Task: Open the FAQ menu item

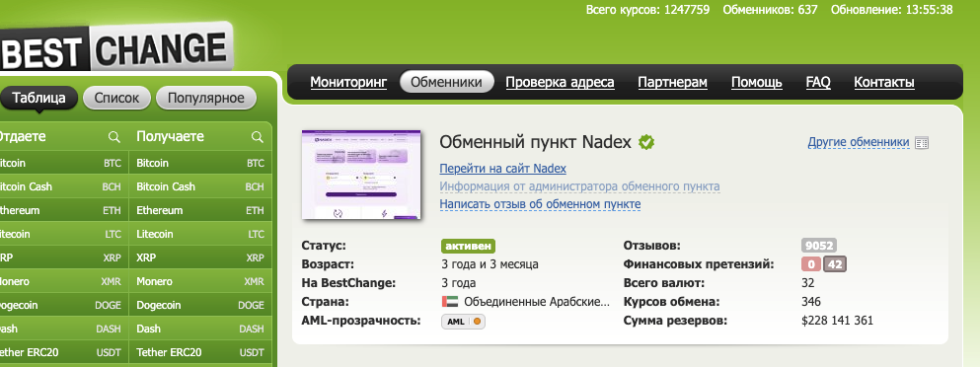Action: tap(818, 82)
